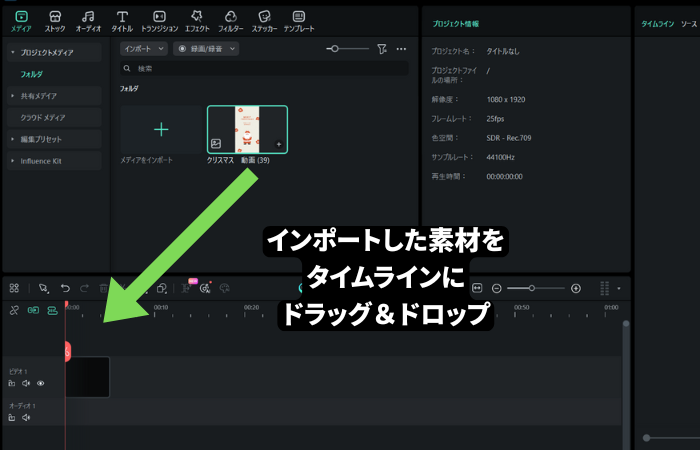Image resolution: width=700 pixels, height=450 pixels.
Task: Hide the ビデオ 1 track with eye icon
Action: 41,383
